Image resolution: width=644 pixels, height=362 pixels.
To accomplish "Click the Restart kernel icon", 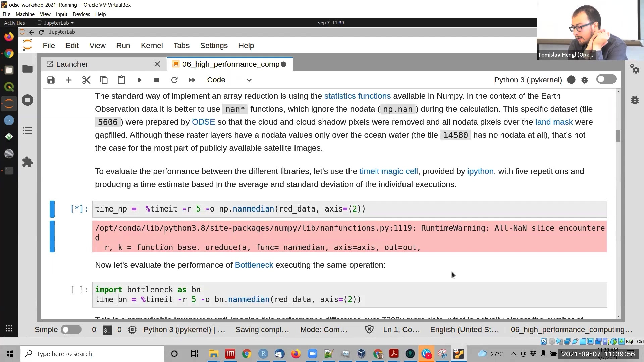I will point(174,80).
